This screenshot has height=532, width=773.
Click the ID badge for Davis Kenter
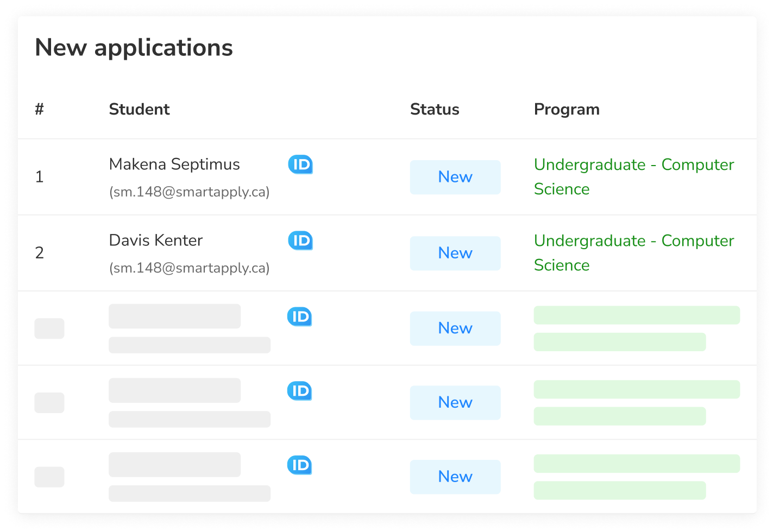299,240
